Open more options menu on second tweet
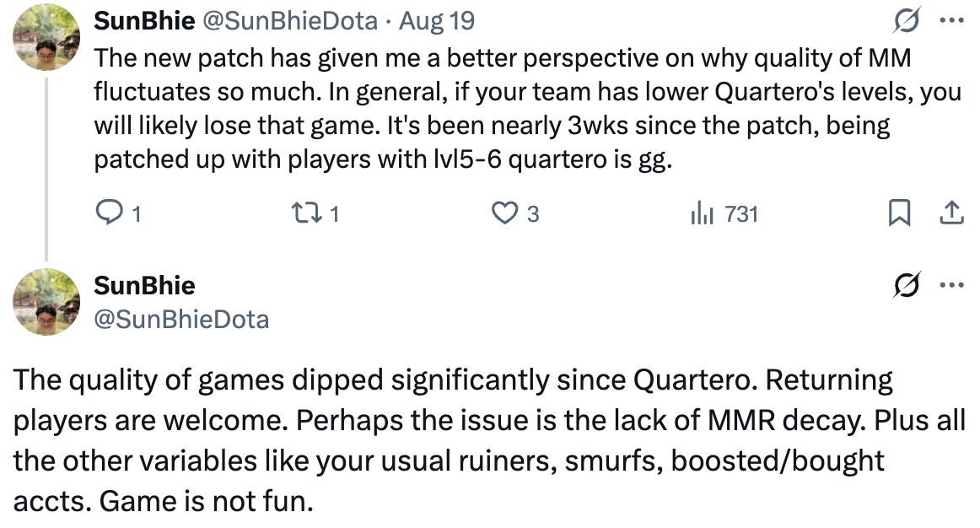The width and height of the screenshot is (980, 528). 952,285
